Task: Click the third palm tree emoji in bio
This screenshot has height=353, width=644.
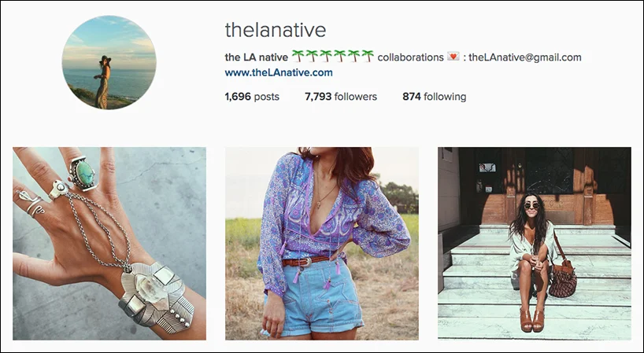Action: tap(326, 56)
